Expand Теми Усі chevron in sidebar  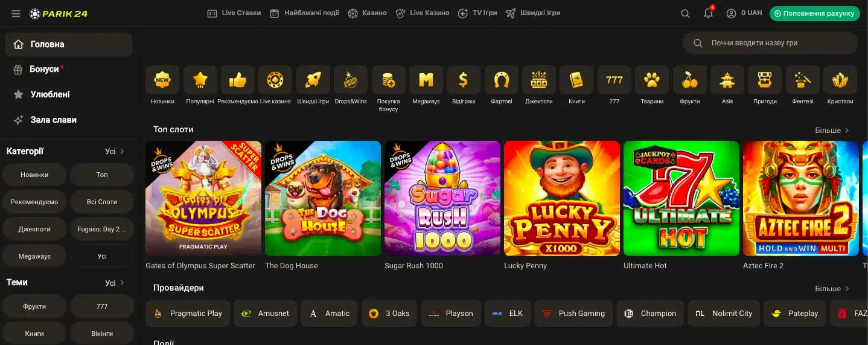pos(122,283)
